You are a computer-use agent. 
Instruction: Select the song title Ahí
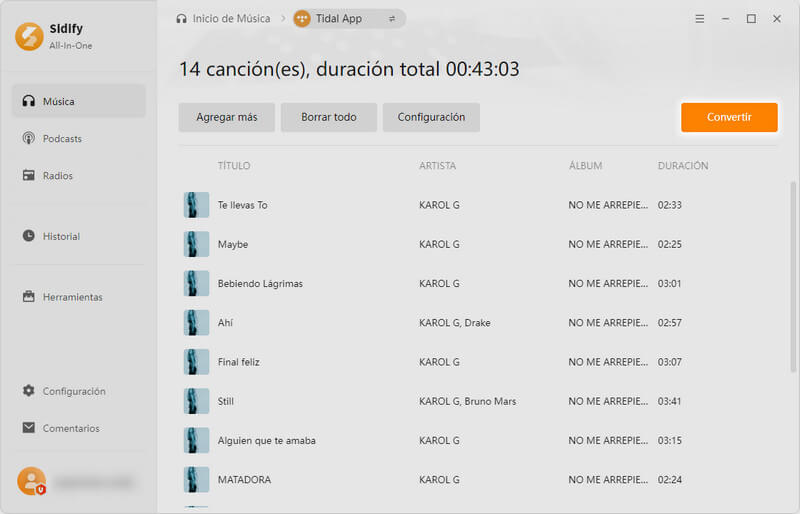225,323
